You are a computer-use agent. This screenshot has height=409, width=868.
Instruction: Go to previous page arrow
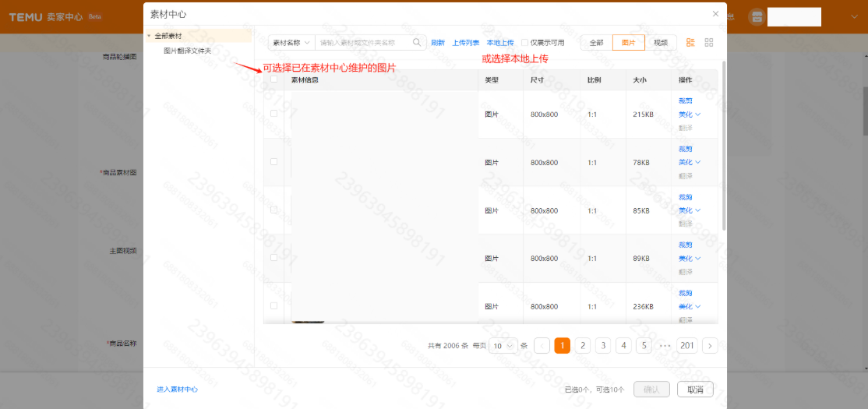click(x=542, y=345)
